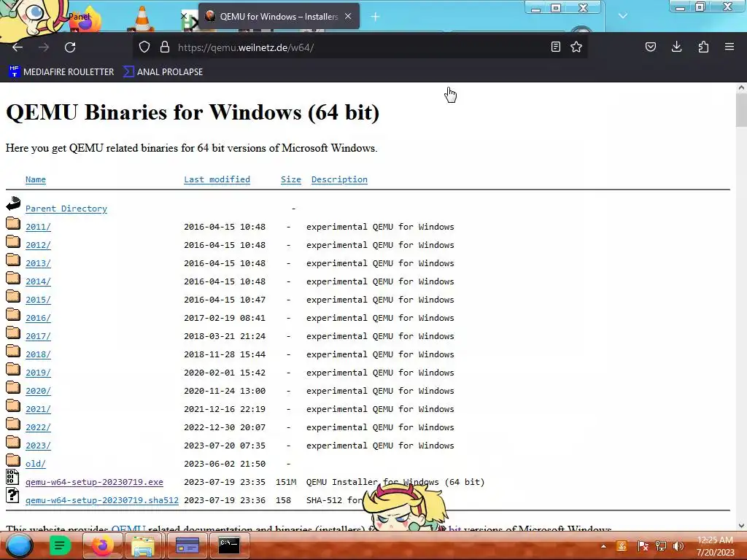Click the folder icon beside 2011/
This screenshot has width=747, height=560.
(x=13, y=223)
